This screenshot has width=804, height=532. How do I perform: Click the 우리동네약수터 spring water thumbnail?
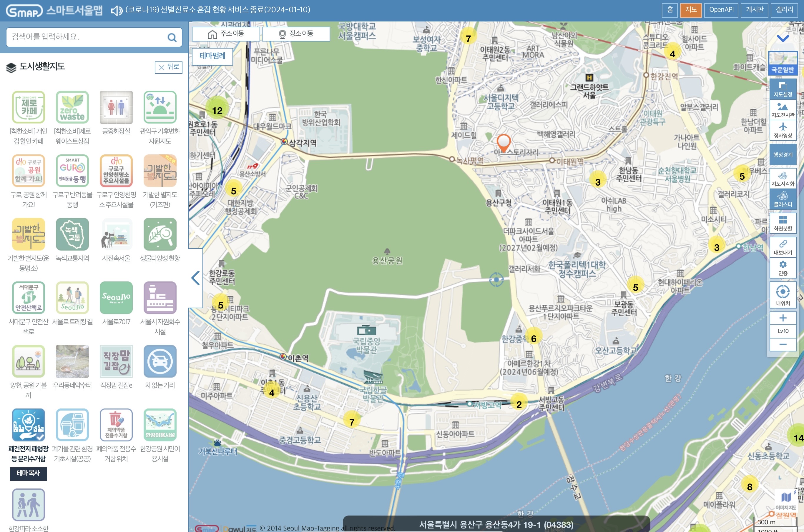point(72,361)
